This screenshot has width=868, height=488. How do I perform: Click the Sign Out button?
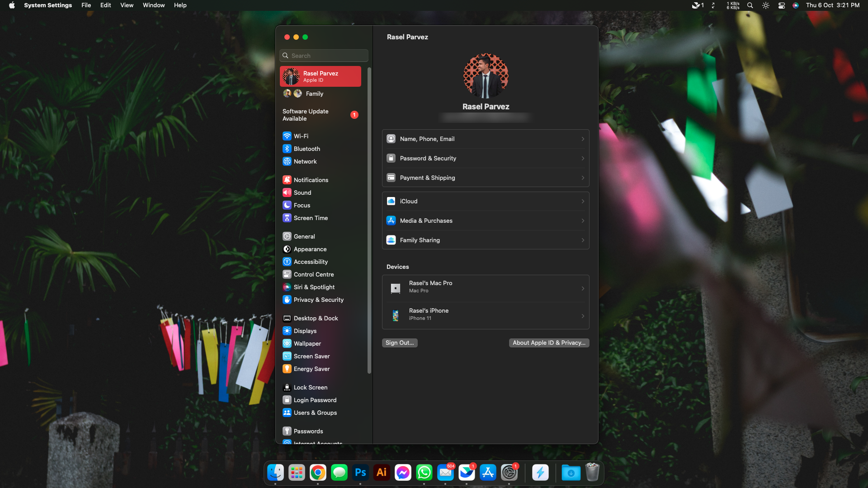coord(400,343)
